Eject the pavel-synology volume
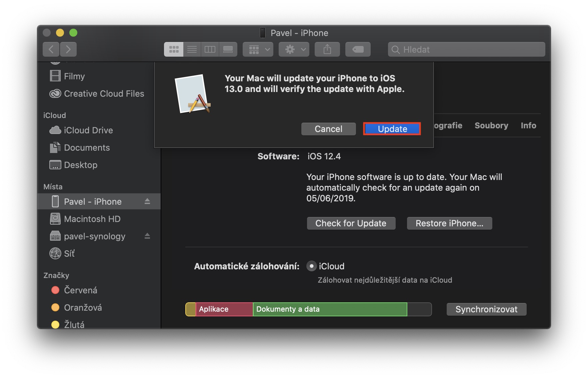The image size is (588, 378). click(x=147, y=236)
